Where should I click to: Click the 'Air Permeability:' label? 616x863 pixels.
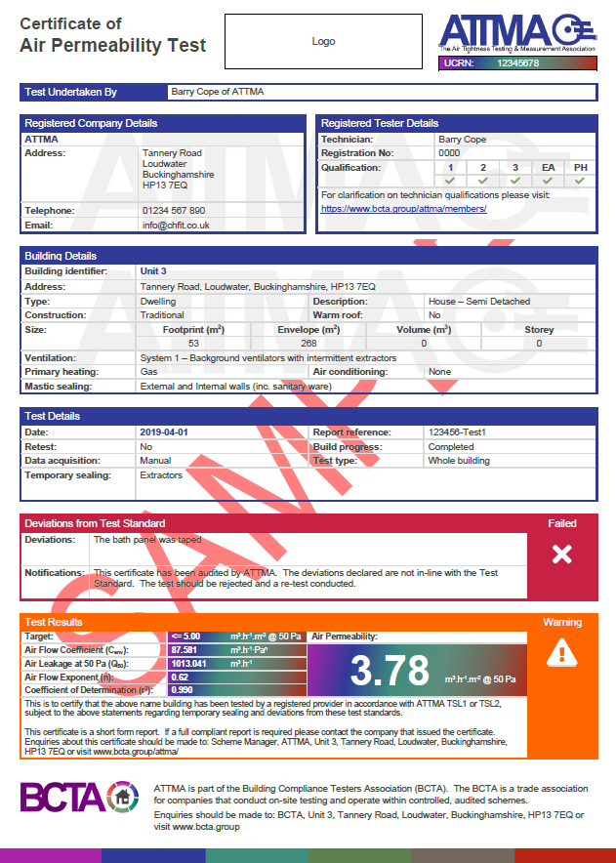(x=345, y=637)
